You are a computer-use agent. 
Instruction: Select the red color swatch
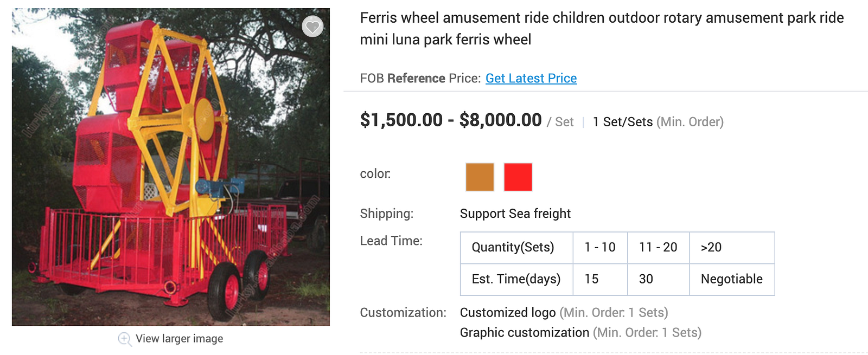click(518, 177)
